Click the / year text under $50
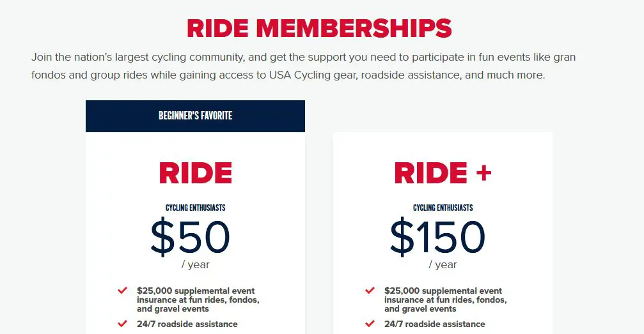This screenshot has width=644, height=334. click(196, 265)
